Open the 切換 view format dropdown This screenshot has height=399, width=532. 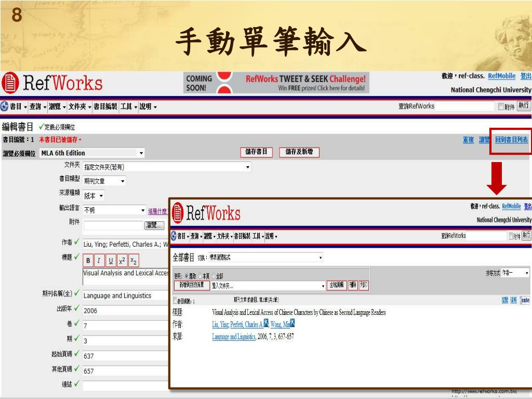(265, 258)
